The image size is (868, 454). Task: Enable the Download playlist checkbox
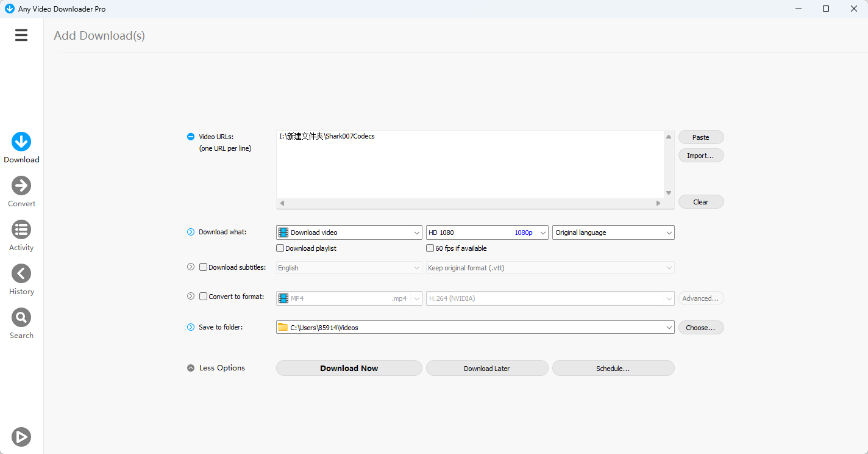280,248
